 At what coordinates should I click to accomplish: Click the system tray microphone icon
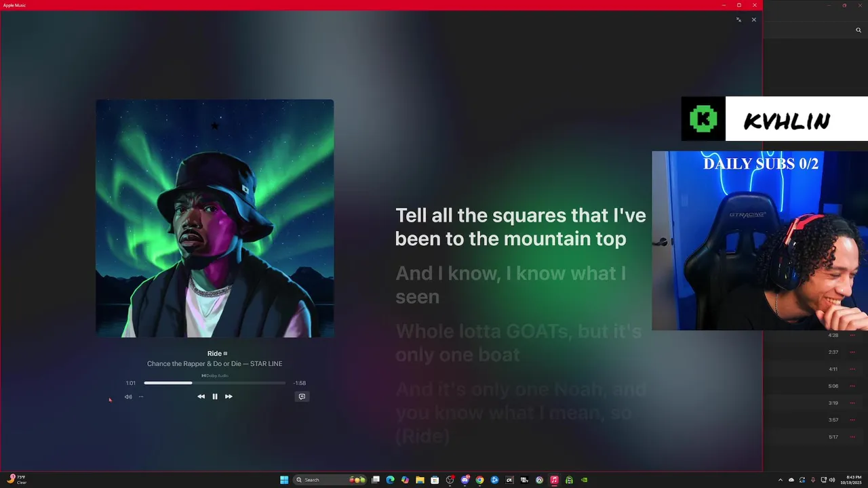pos(812,480)
